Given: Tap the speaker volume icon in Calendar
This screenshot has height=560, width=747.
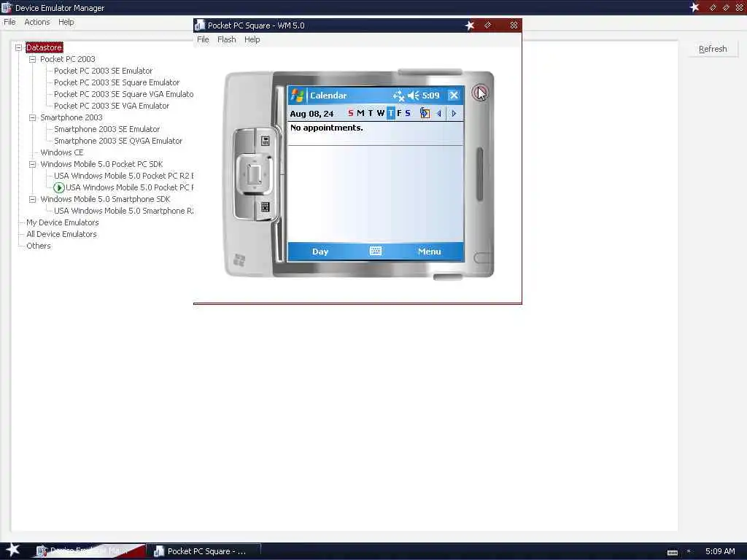Looking at the screenshot, I should pyautogui.click(x=414, y=96).
